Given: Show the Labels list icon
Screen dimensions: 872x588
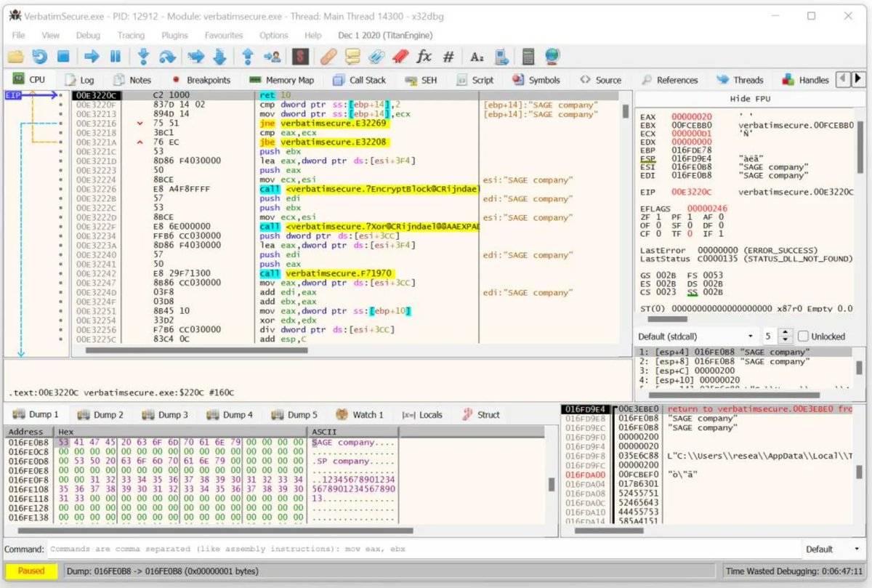Looking at the screenshot, I should (x=376, y=56).
